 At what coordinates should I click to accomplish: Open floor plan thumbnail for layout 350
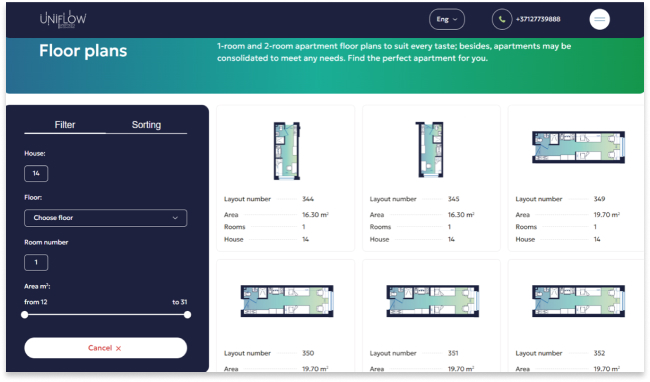287,301
